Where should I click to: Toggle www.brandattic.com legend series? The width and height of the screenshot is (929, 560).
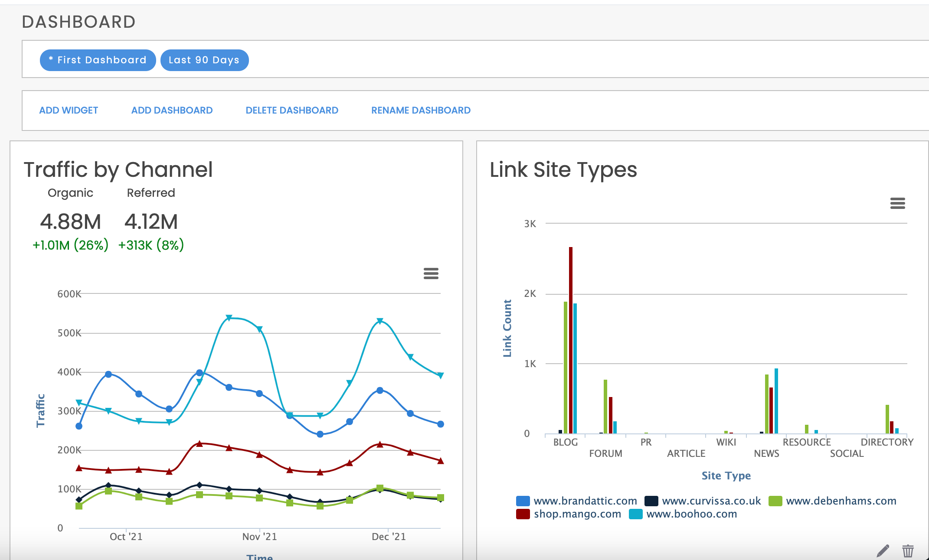(585, 501)
